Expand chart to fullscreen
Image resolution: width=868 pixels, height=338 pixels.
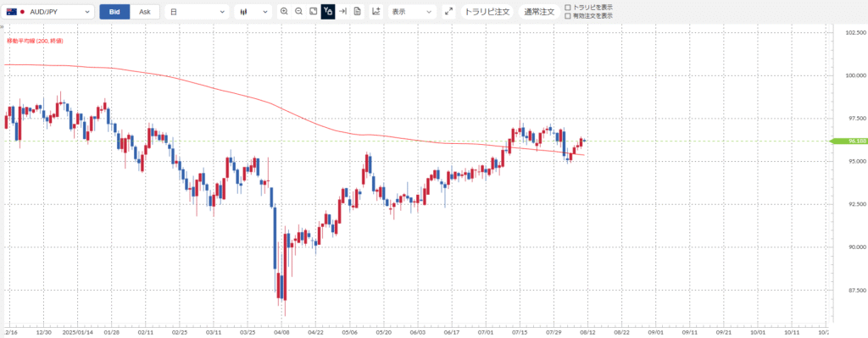tap(448, 12)
